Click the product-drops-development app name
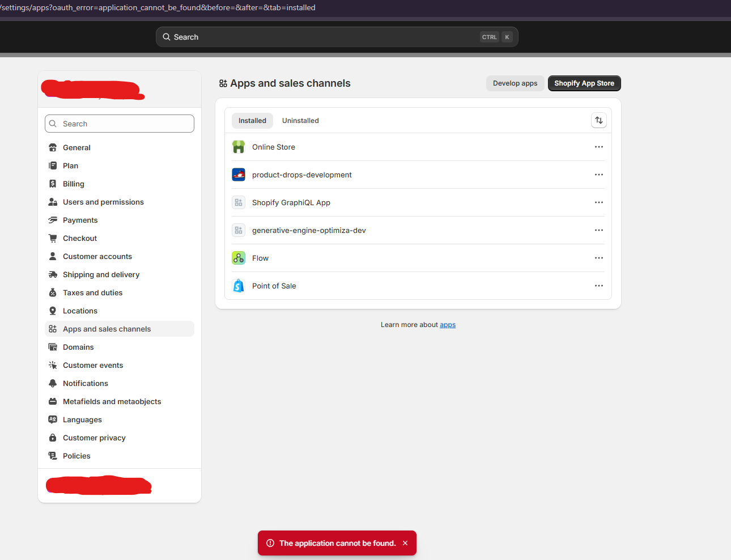The image size is (731, 560). click(x=302, y=175)
